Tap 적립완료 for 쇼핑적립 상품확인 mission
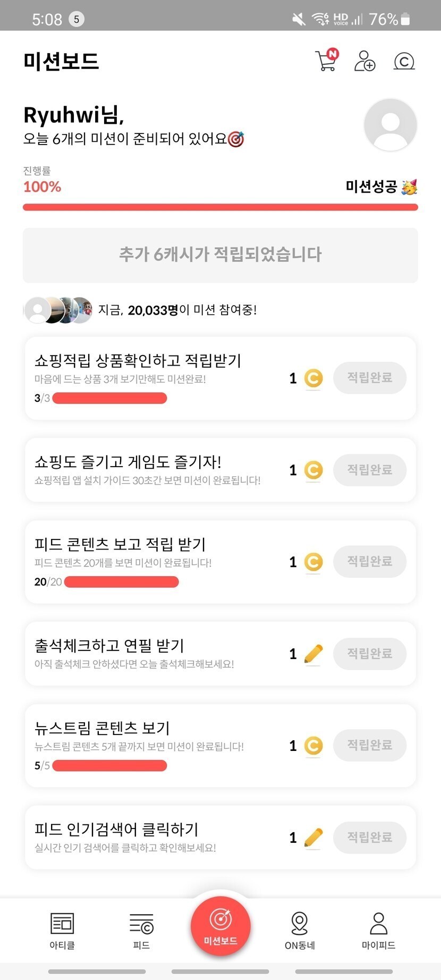441x980 pixels. coord(370,378)
